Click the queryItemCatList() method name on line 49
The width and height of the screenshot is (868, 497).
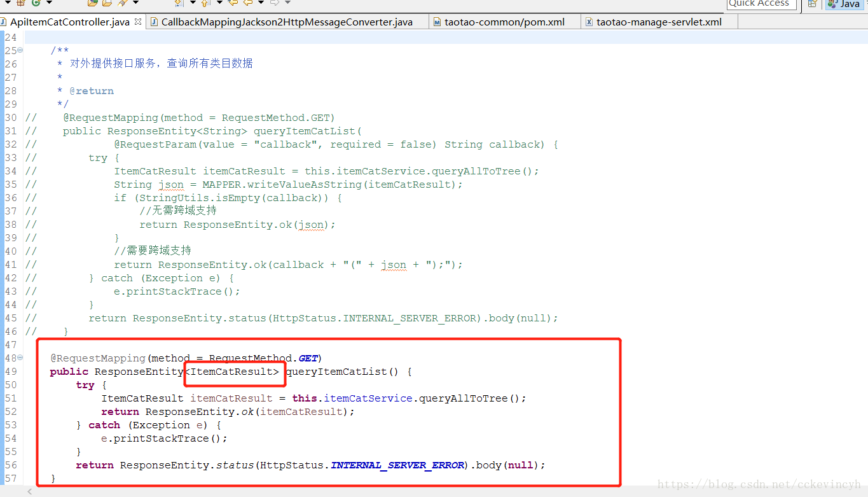click(342, 372)
